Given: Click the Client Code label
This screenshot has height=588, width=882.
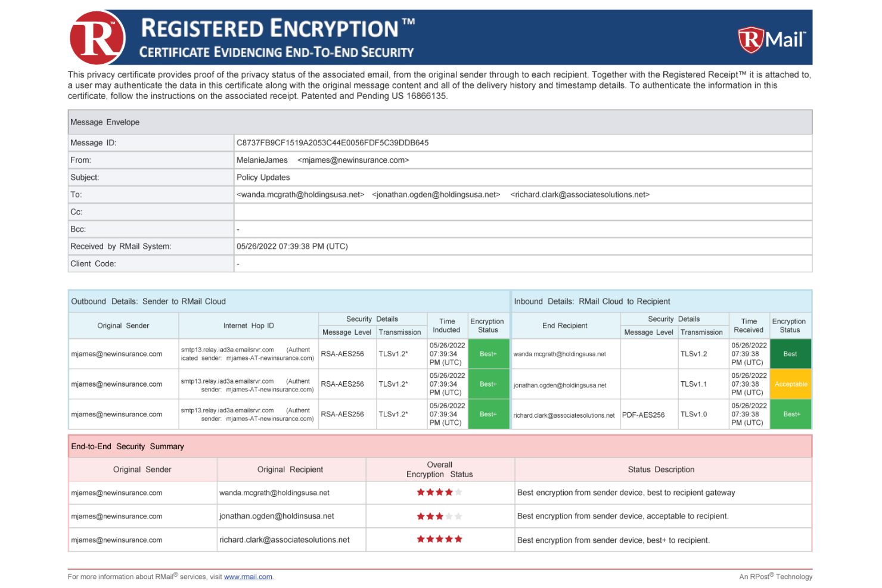Looking at the screenshot, I should 93,264.
